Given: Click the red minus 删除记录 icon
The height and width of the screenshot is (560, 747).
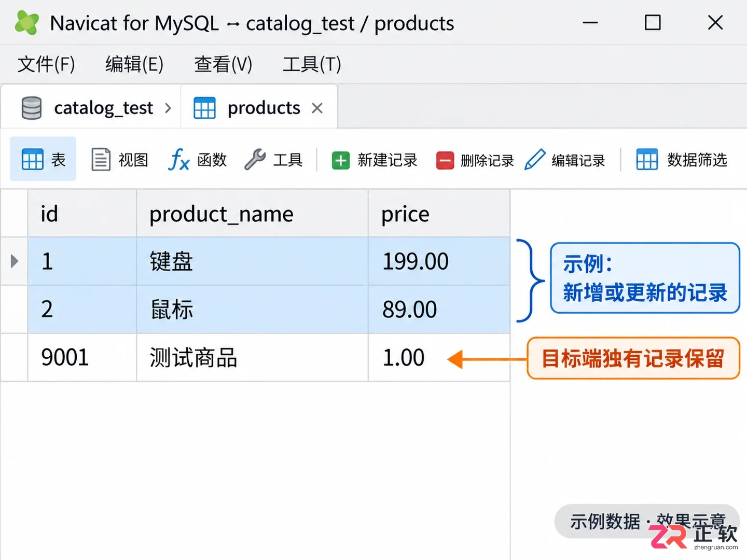Looking at the screenshot, I should 445,160.
